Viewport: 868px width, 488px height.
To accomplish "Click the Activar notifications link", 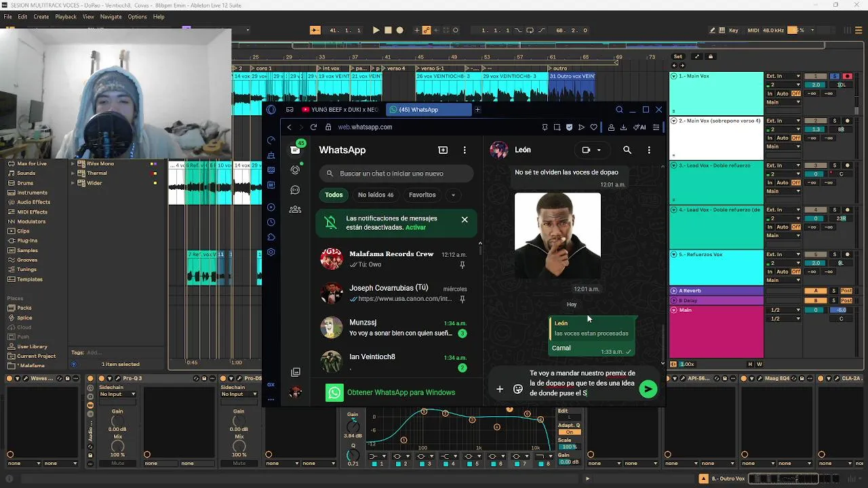I will point(416,228).
